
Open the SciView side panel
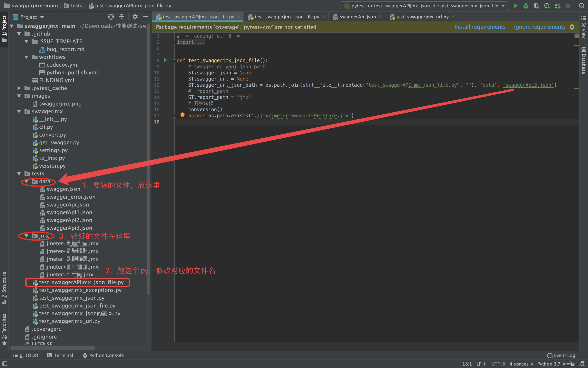point(584,27)
